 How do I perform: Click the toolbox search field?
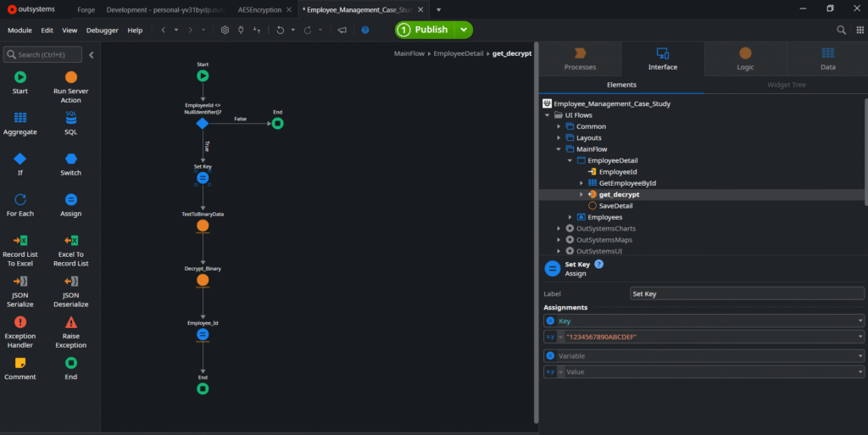point(42,55)
